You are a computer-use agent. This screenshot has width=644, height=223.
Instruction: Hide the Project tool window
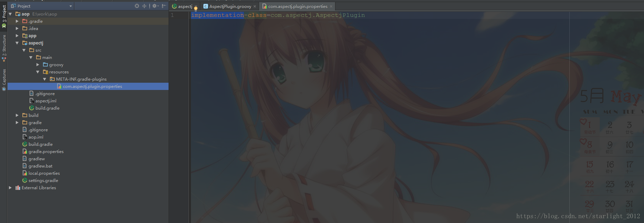(164, 6)
